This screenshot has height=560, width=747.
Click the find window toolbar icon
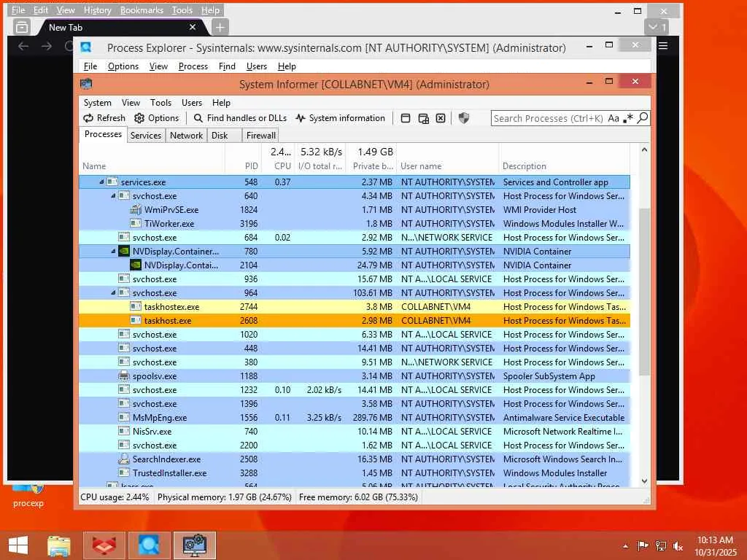point(406,118)
